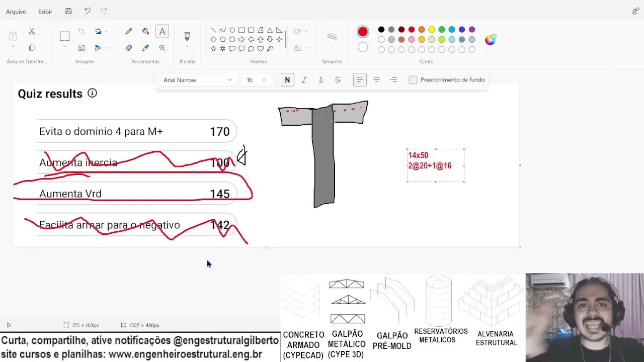
Task: Select the Eraser tool
Action: [x=129, y=48]
